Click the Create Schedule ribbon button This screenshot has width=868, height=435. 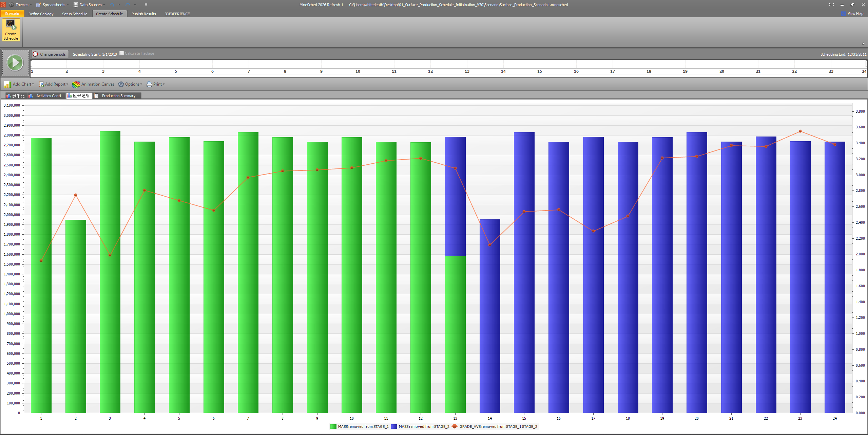11,30
